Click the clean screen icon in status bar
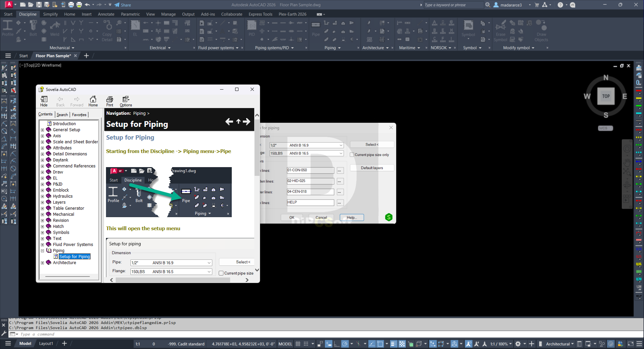Screen dimensions: 644x349 [x=631, y=344]
